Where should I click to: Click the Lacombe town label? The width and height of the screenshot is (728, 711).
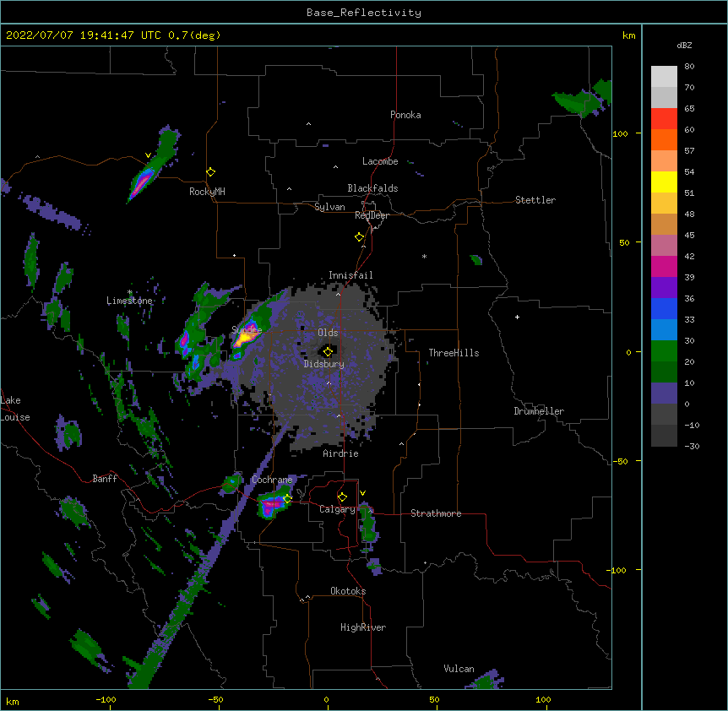[x=380, y=161]
